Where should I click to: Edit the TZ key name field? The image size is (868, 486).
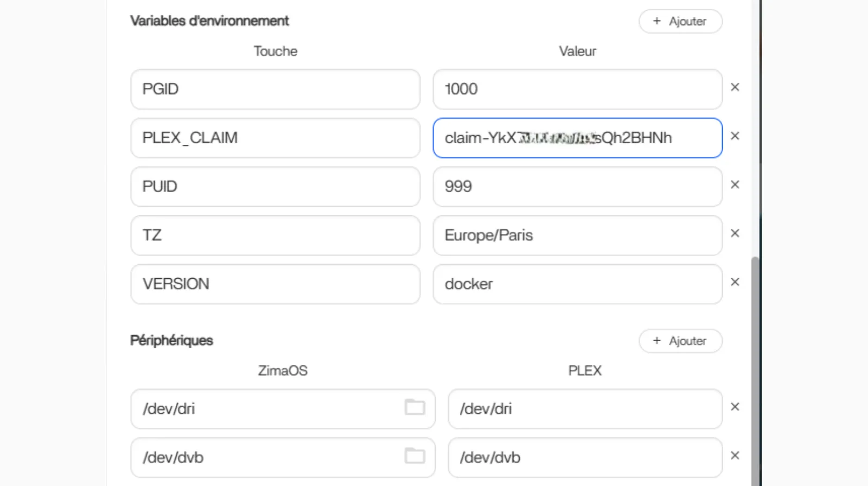(x=275, y=235)
